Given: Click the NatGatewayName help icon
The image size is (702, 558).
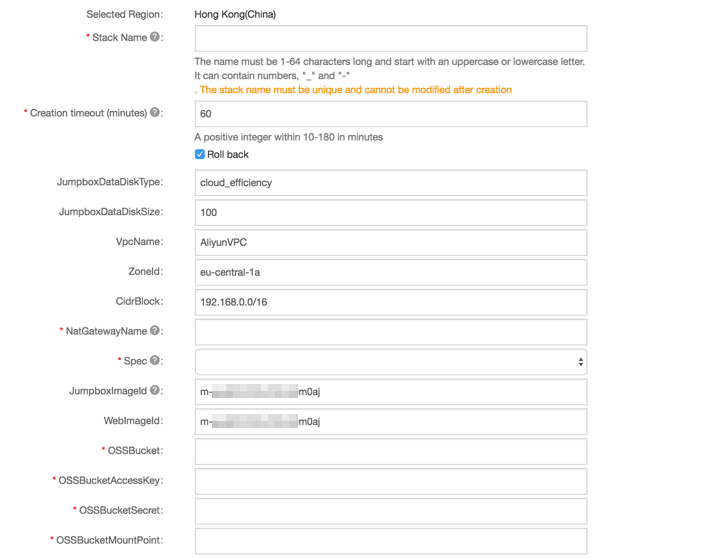Looking at the screenshot, I should tap(154, 331).
